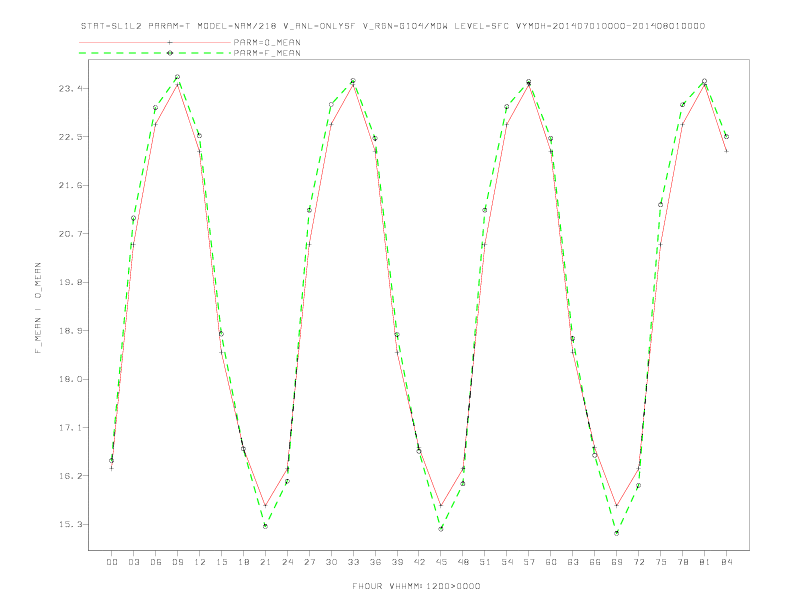Click the red solid O_MEAN legend line sample

pos(155,42)
